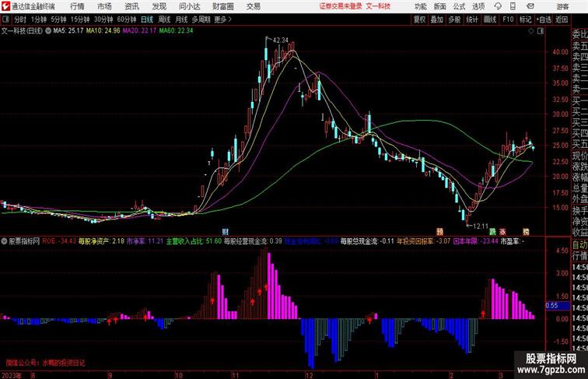Click the 主营收入占比: 51.60 label

tap(194, 241)
